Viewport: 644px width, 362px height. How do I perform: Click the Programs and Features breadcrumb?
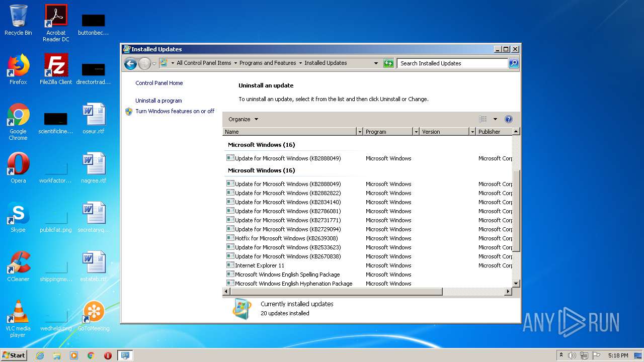point(268,63)
